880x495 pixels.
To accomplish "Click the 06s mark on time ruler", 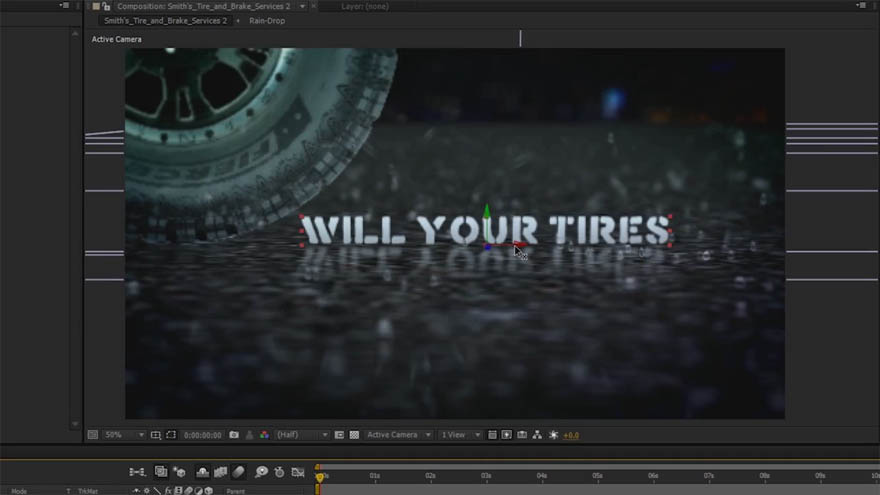I will point(653,476).
